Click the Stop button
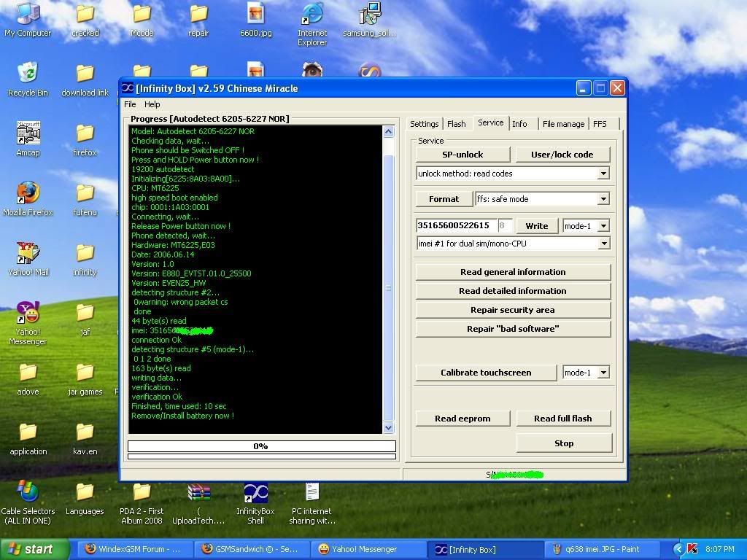This screenshot has width=747, height=560. 564,443
